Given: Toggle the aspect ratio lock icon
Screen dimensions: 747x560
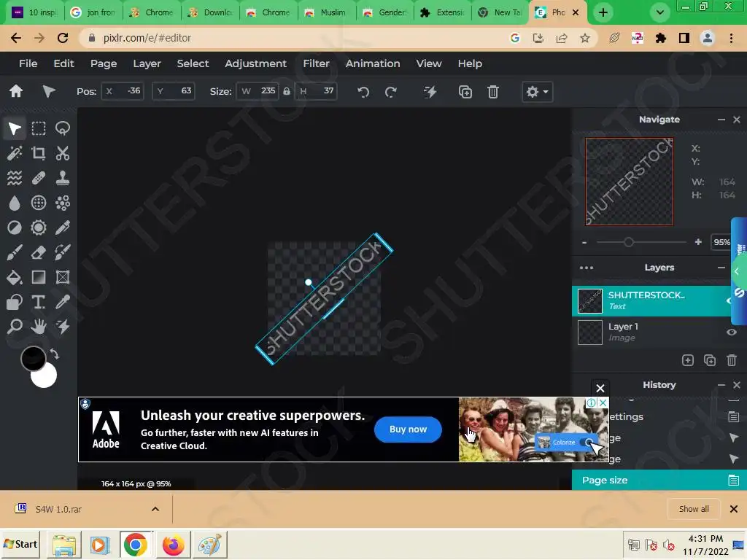Looking at the screenshot, I should pos(286,91).
